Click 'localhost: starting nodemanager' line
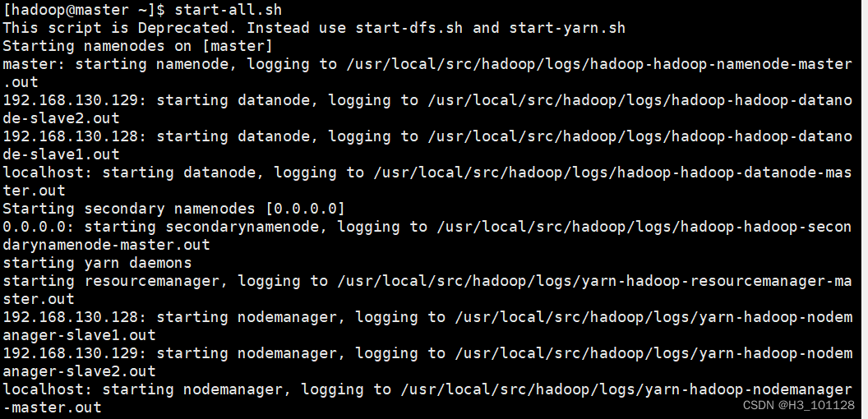868x419 pixels. [427, 389]
